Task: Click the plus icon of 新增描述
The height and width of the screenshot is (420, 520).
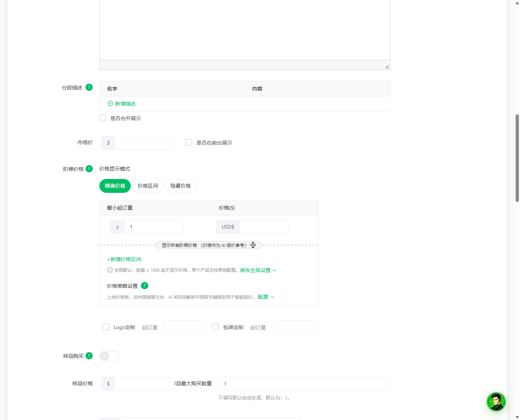Action: [110, 104]
